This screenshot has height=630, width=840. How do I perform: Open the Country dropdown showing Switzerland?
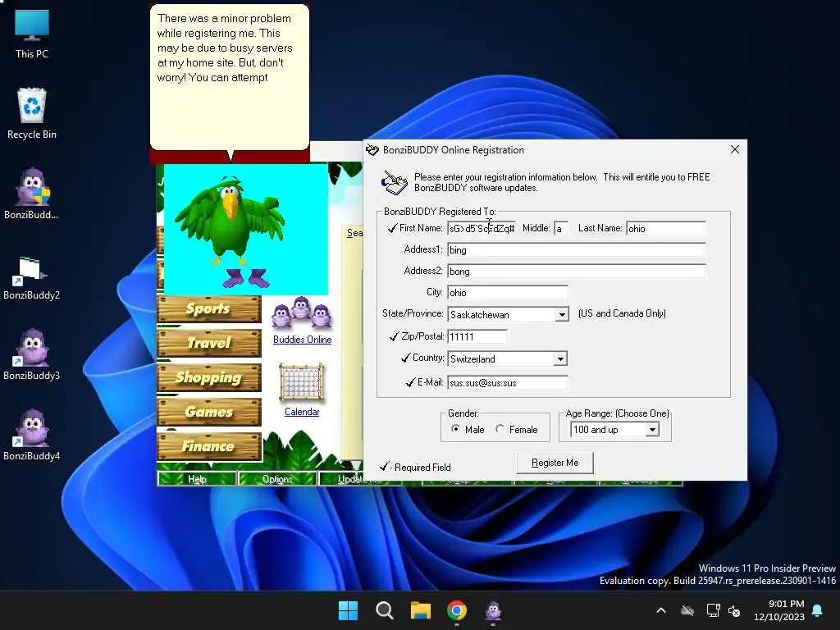(560, 359)
